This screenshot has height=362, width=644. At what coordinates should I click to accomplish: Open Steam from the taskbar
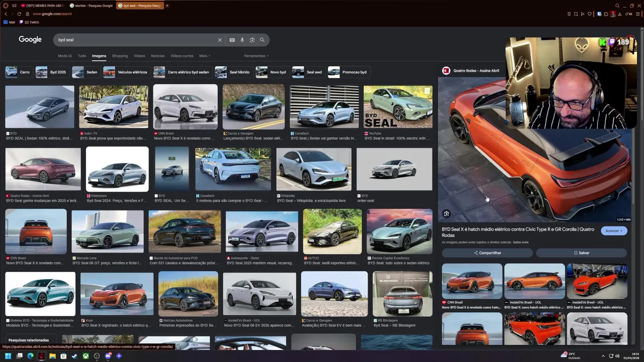(74, 356)
